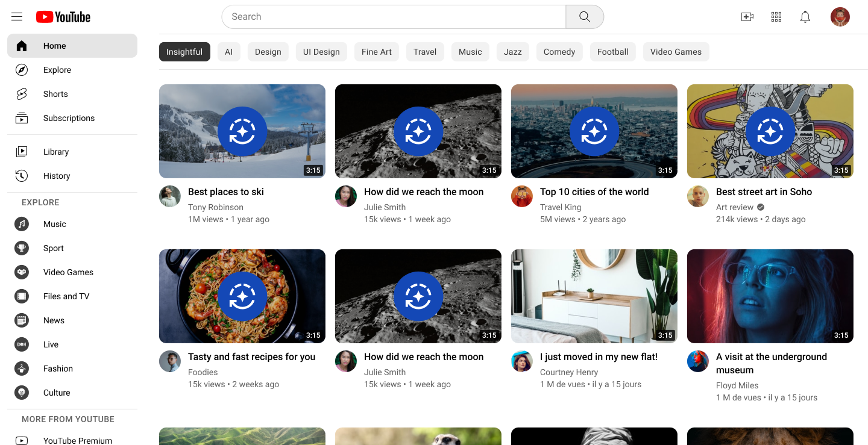This screenshot has height=445, width=868.
Task: Click the Shorts icon in the sidebar
Action: coord(22,94)
